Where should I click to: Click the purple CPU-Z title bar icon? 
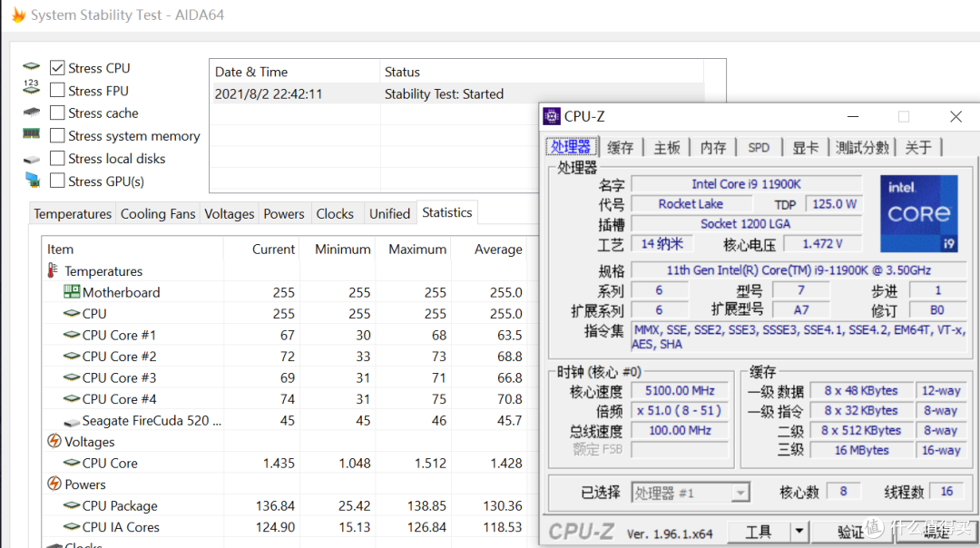coord(552,116)
